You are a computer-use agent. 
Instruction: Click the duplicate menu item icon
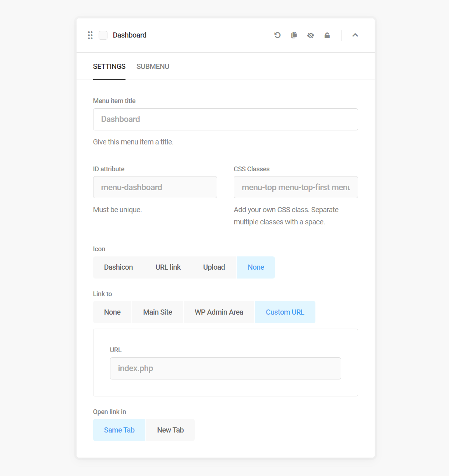294,35
